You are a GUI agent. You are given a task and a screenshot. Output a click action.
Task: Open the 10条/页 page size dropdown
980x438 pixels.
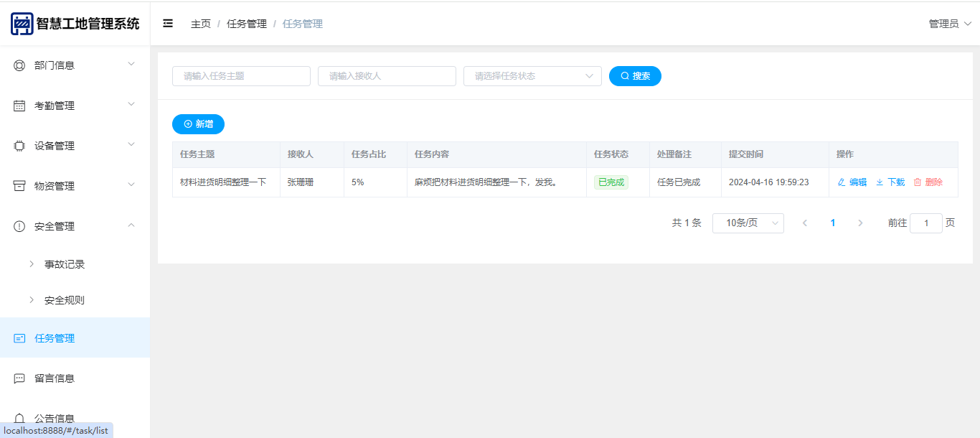click(x=748, y=223)
